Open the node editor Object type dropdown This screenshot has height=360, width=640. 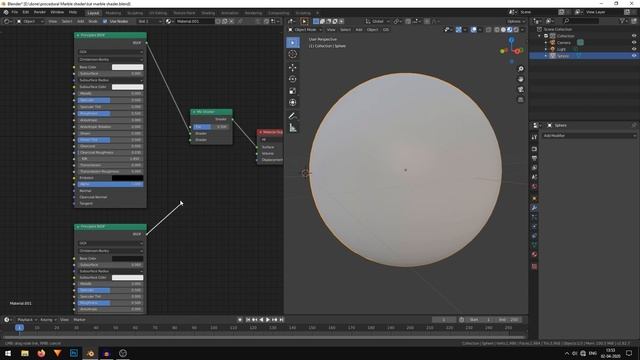click(x=30, y=21)
